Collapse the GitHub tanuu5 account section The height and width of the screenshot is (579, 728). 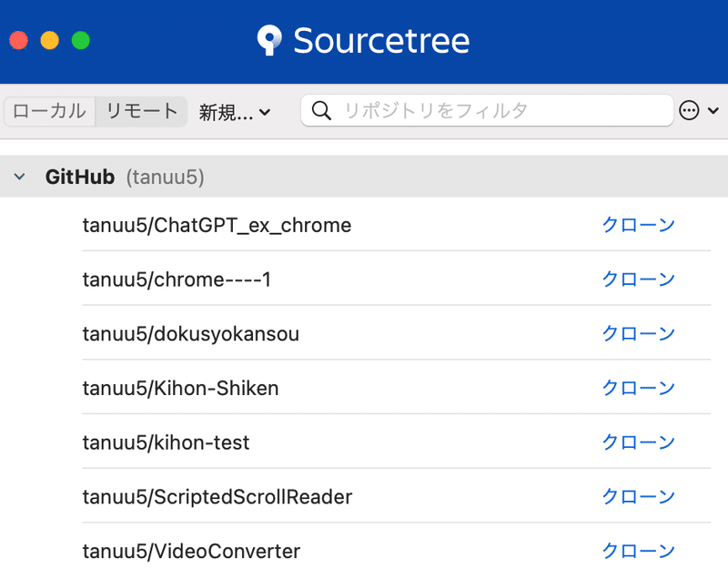(19, 177)
